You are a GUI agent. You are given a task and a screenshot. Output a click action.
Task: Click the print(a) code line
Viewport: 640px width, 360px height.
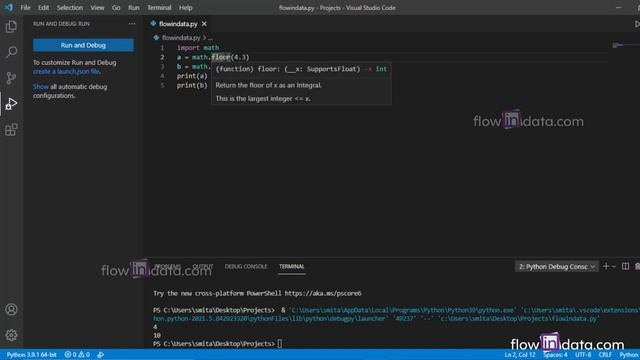pyautogui.click(x=192, y=76)
